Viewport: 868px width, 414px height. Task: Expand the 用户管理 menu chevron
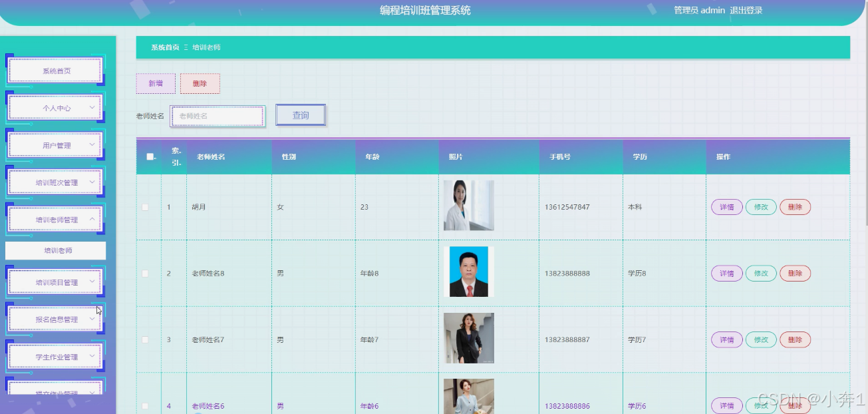coord(92,144)
